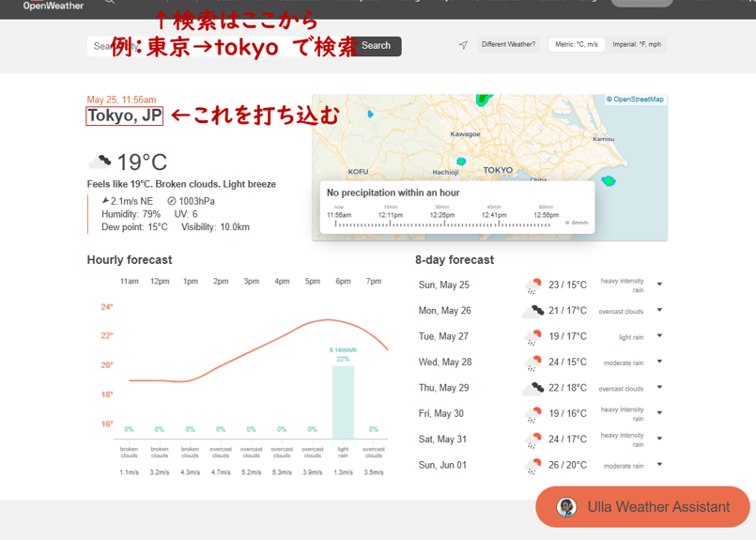Click the May 25, 11:56am timestamp

(121, 100)
